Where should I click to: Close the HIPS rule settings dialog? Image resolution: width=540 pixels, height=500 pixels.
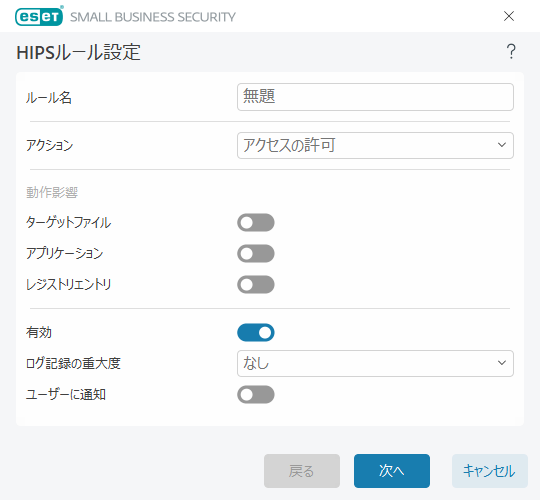tap(509, 16)
